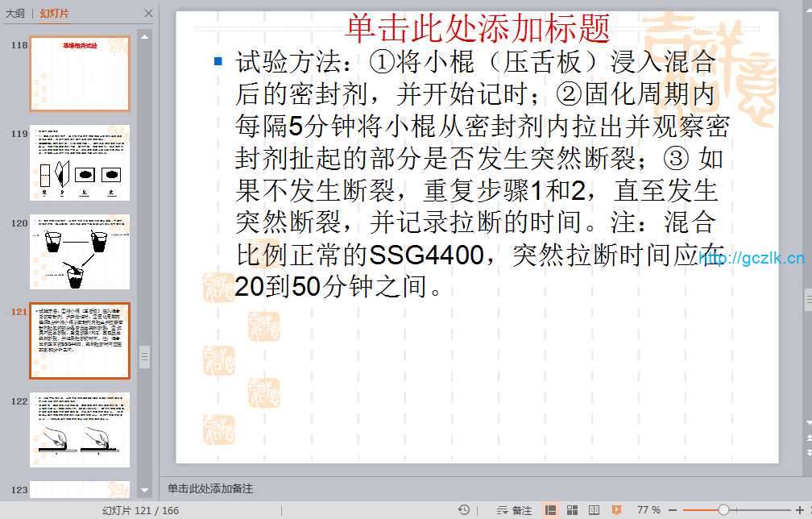Click the 单击此处添加标题 title placeholder
This screenshot has height=519, width=812.
[x=477, y=29]
